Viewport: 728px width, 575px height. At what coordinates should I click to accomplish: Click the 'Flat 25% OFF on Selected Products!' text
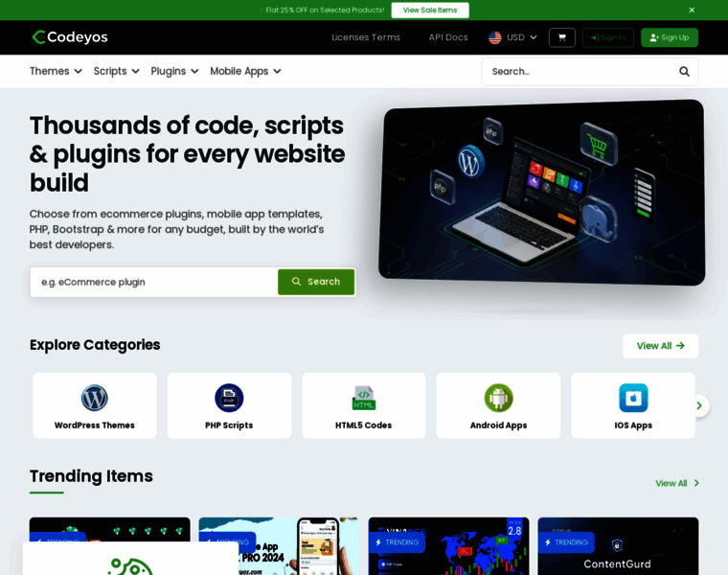[325, 11]
